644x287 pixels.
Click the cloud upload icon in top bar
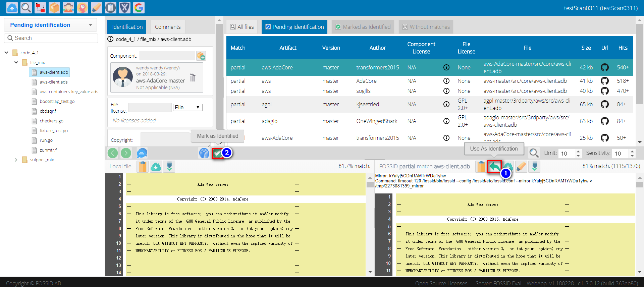tap(12, 7)
